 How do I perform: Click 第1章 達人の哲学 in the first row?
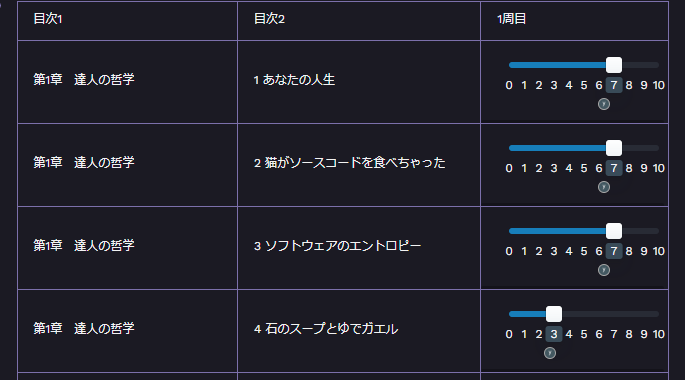(84, 79)
